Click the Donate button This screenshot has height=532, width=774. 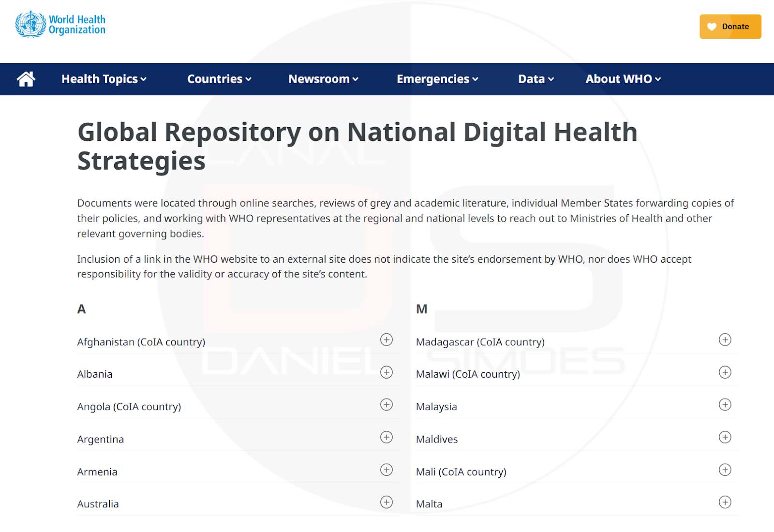tap(730, 27)
